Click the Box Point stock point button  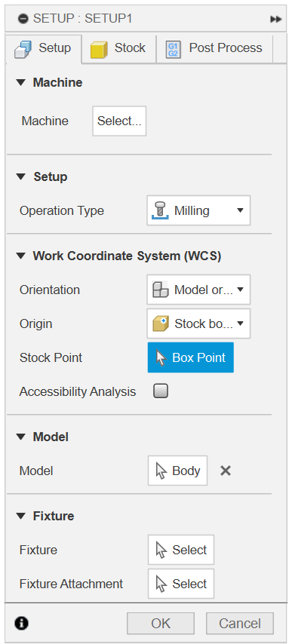click(191, 357)
